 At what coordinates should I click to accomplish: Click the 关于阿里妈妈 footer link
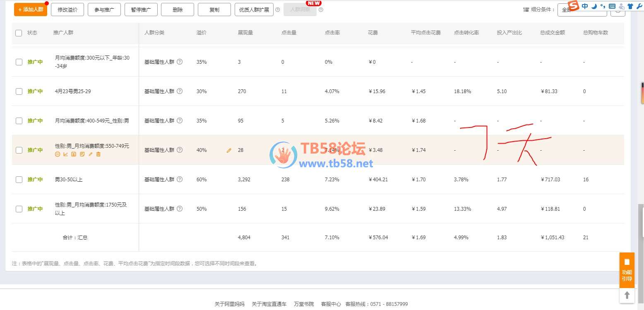pyautogui.click(x=229, y=304)
